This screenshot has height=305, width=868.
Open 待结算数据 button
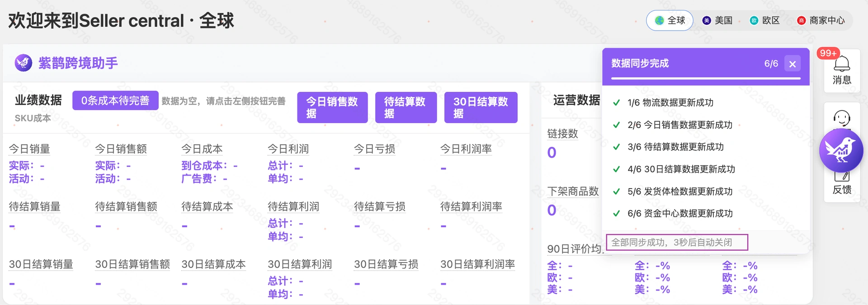click(x=406, y=107)
